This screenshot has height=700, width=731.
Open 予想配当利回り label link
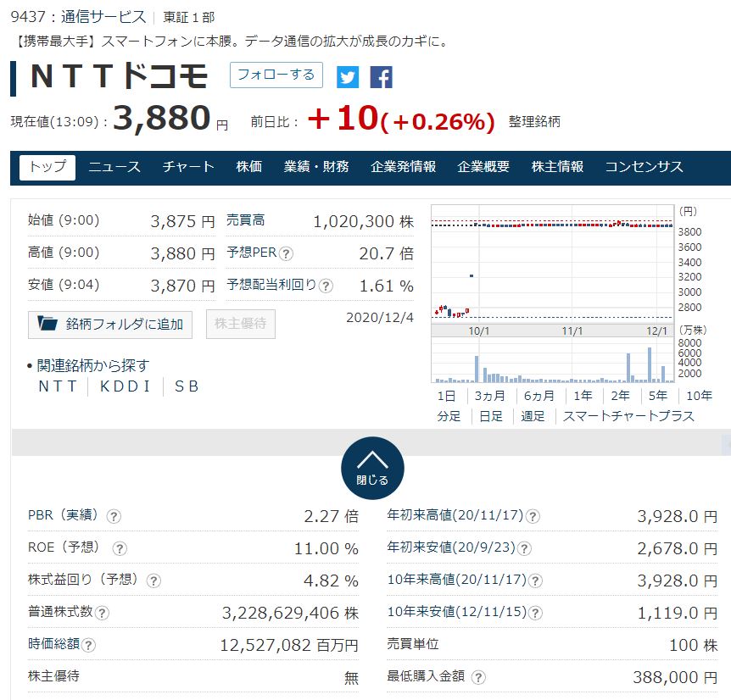tap(272, 285)
